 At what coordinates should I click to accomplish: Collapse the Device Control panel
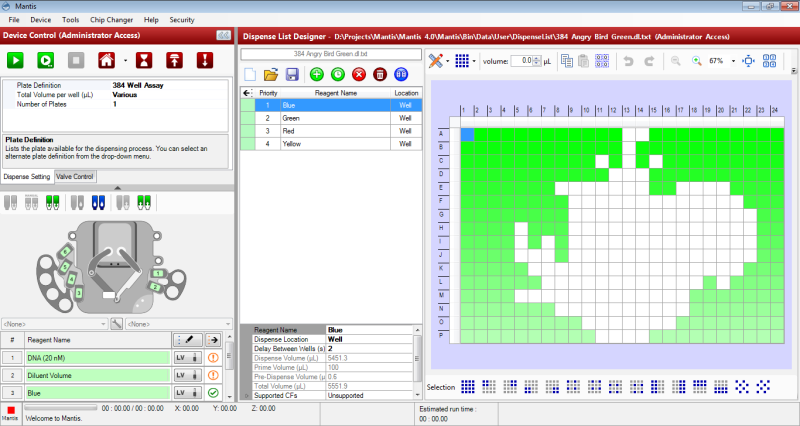point(223,35)
